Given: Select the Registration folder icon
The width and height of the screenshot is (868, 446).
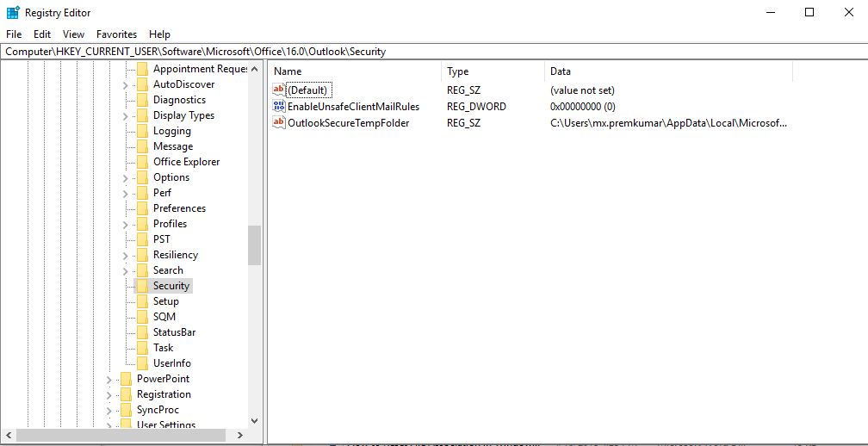Looking at the screenshot, I should click(127, 394).
